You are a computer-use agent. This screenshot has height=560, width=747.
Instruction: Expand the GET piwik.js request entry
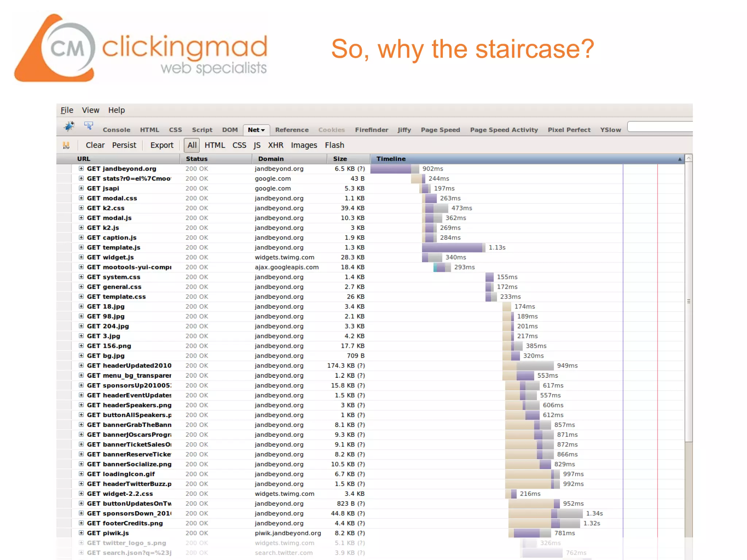point(81,533)
